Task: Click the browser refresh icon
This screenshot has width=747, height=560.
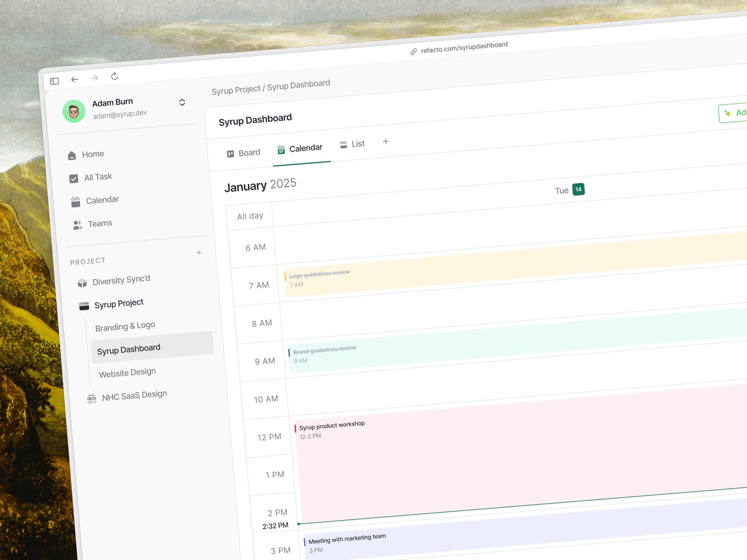Action: click(114, 77)
